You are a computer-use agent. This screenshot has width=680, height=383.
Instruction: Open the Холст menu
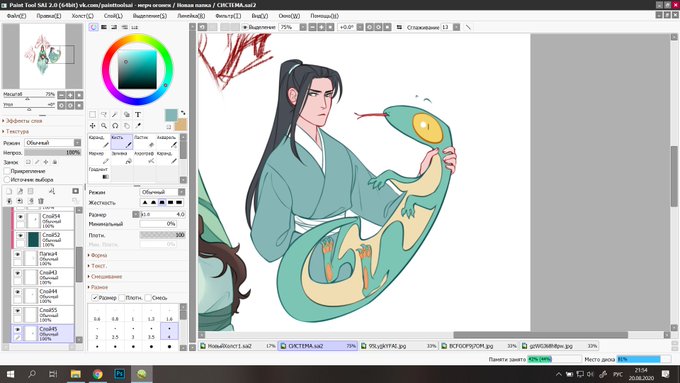click(82, 16)
